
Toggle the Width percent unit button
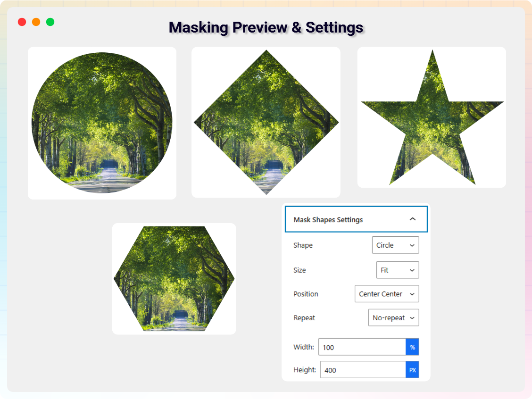click(412, 347)
